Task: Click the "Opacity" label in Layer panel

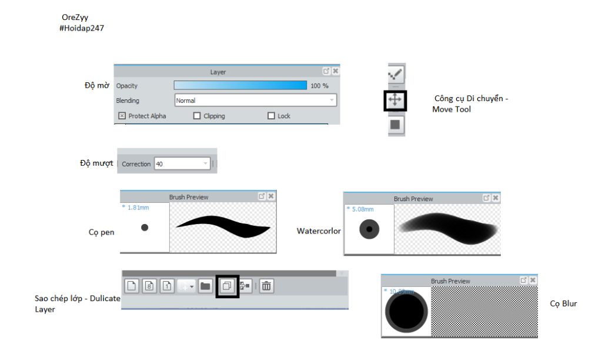Action: click(127, 86)
